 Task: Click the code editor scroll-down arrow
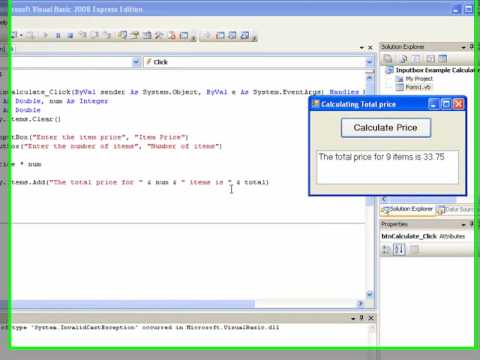(369, 294)
